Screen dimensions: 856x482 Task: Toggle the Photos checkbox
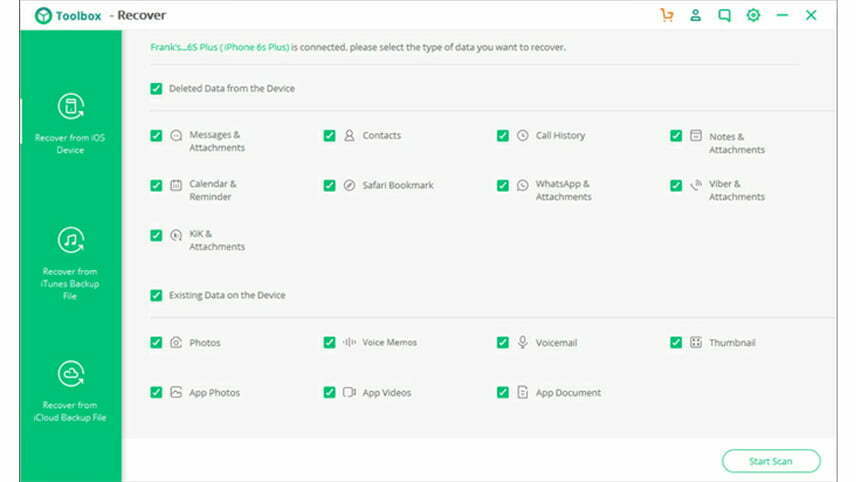(x=156, y=342)
